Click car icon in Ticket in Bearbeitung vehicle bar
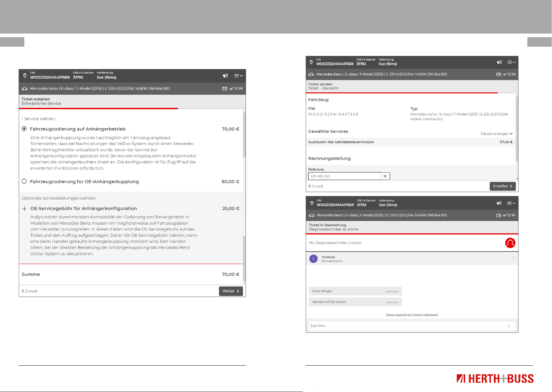Image resolution: width=552 pixels, height=392 pixels. point(311,215)
